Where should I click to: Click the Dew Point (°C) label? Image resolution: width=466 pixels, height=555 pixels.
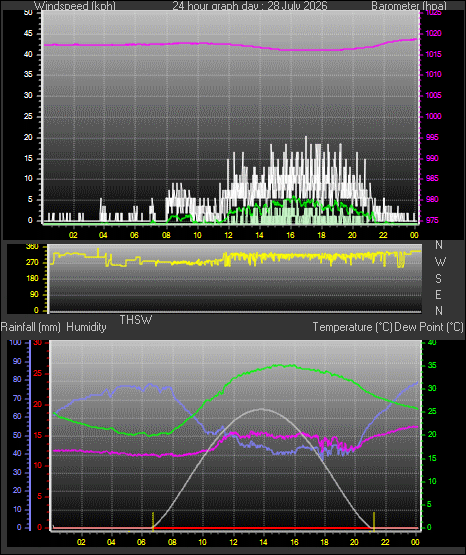(429, 327)
